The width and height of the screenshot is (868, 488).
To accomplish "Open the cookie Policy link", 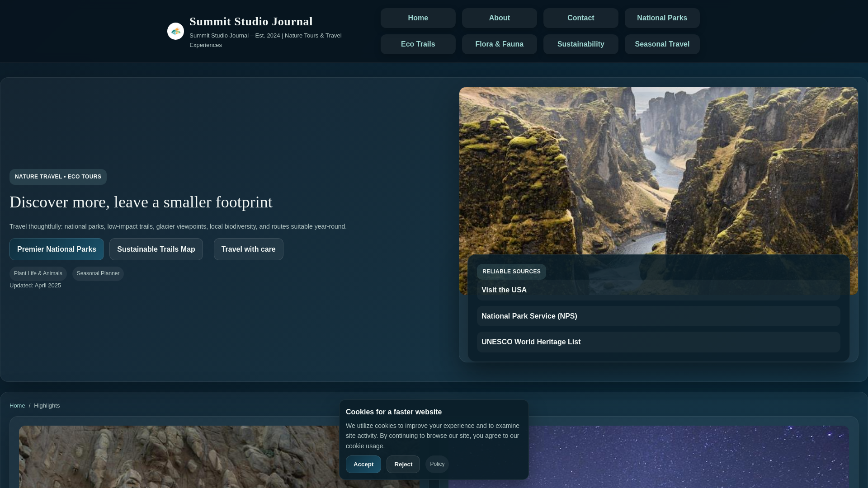I will coord(437,464).
